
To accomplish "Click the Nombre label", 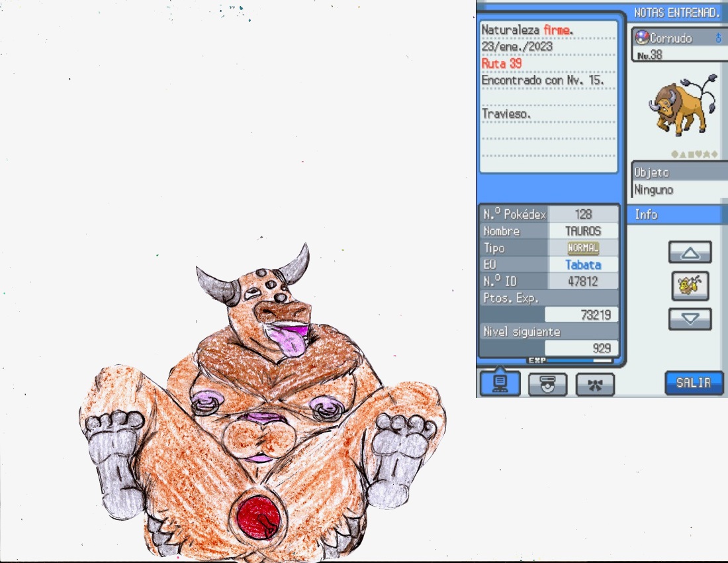I will pos(502,231).
